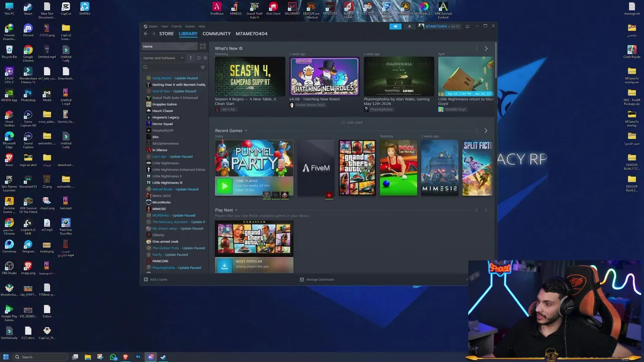Open the OBS Studio desktop icon

coord(9,267)
